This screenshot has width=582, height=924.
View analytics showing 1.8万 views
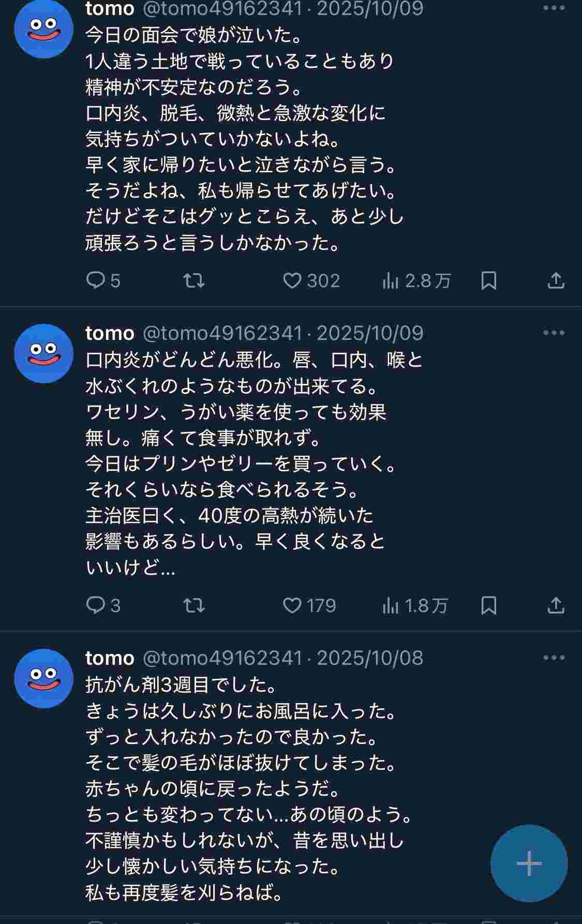click(x=391, y=605)
